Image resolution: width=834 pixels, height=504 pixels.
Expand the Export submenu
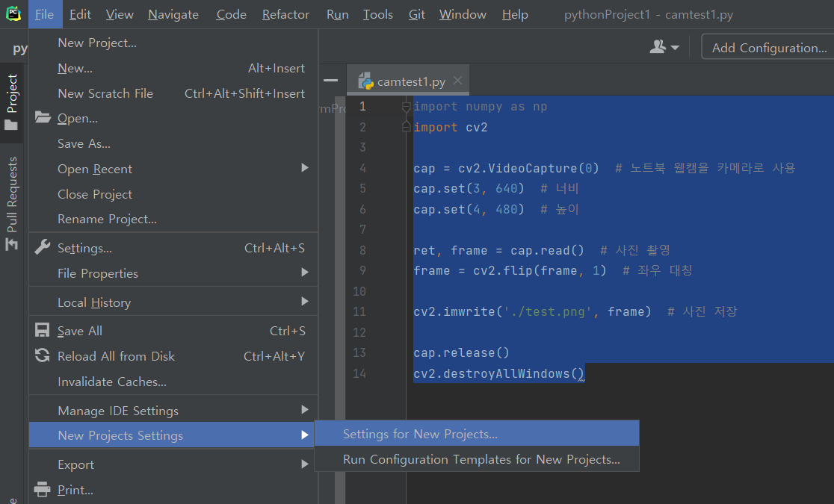[305, 464]
